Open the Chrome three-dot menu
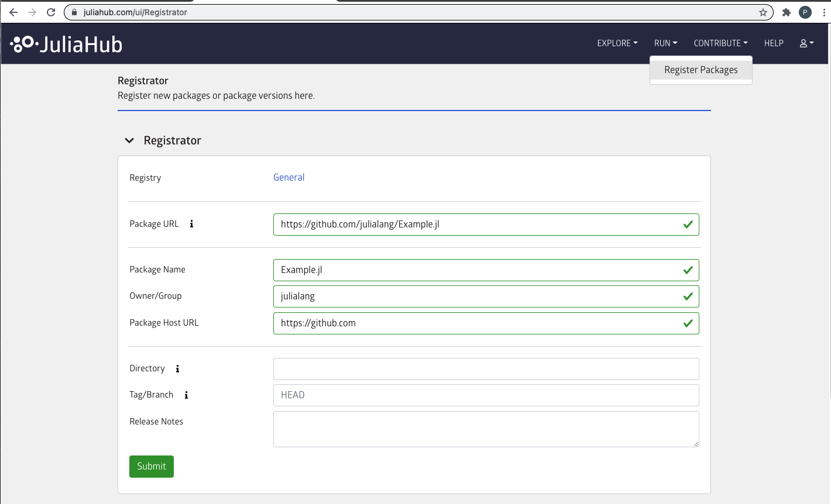Image resolution: width=831 pixels, height=504 pixels. click(823, 12)
